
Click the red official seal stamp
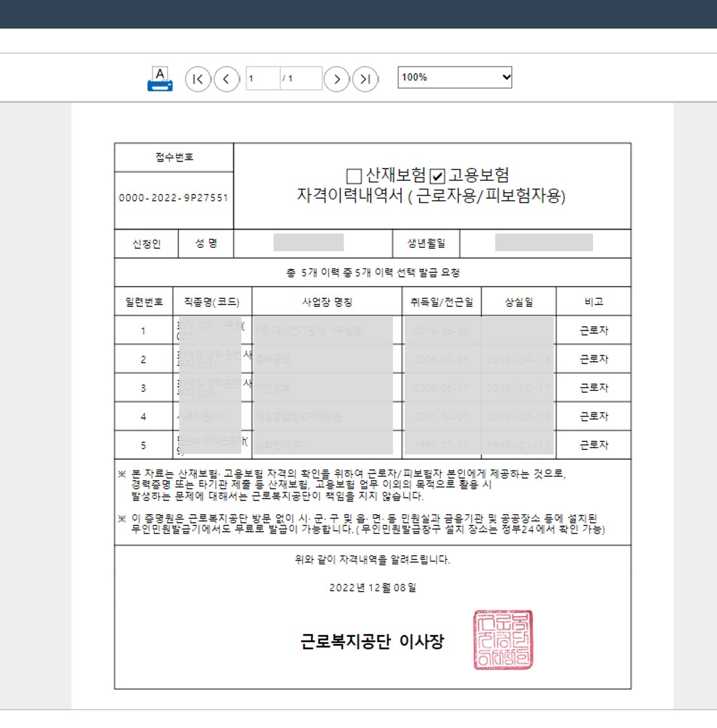point(503,639)
